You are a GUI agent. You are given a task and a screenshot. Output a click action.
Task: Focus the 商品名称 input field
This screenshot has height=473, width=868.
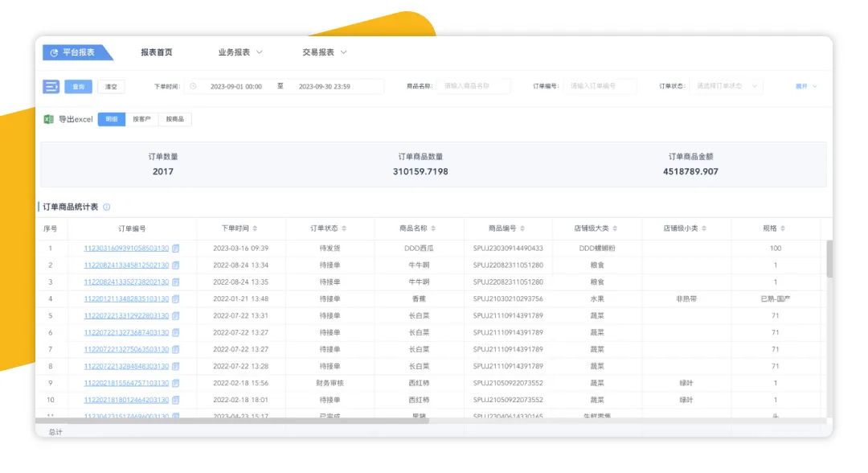coord(473,86)
